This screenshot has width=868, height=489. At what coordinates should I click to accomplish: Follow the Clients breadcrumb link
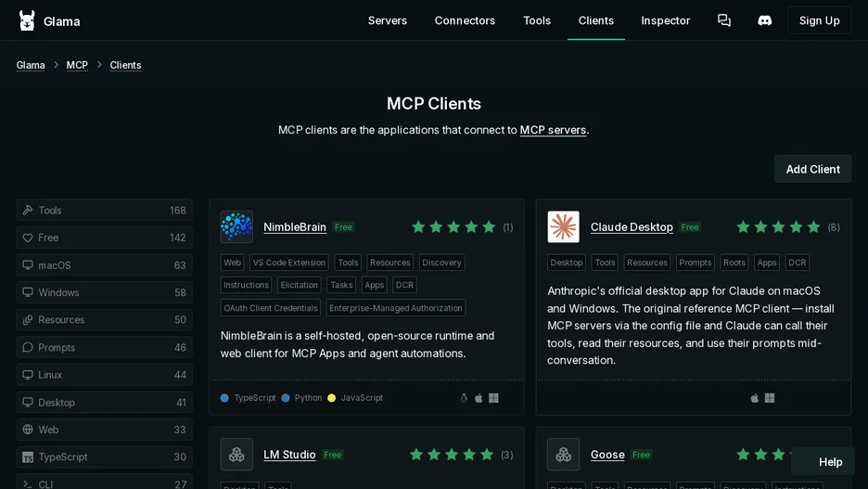tap(126, 65)
